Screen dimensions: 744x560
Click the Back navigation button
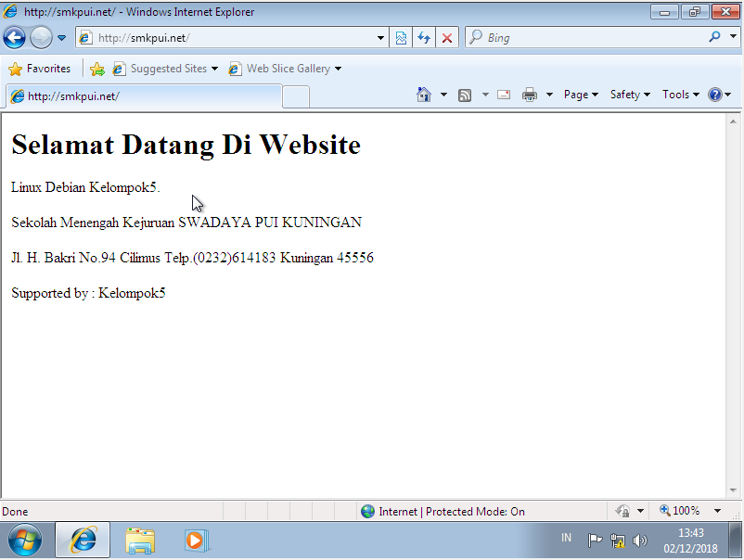[x=14, y=37]
